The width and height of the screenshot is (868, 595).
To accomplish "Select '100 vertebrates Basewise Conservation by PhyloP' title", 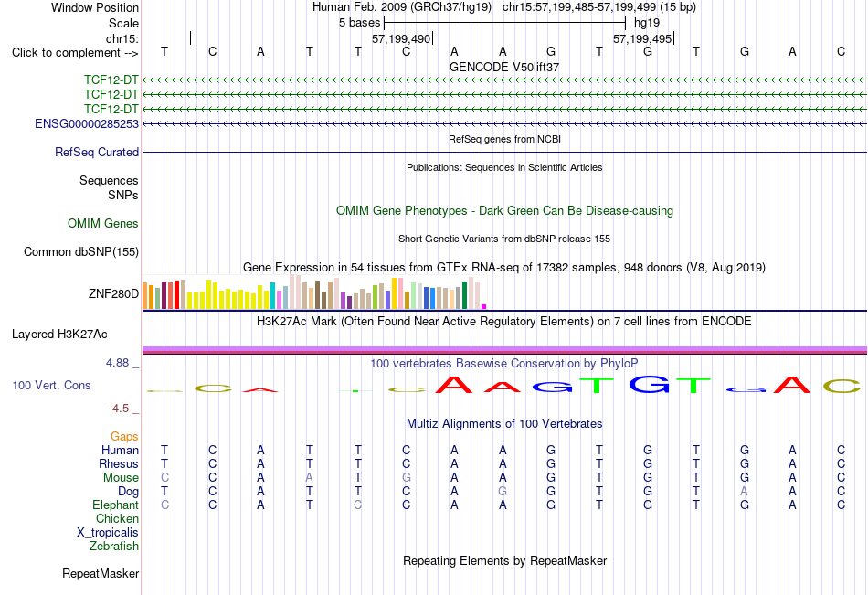I will pos(504,364).
